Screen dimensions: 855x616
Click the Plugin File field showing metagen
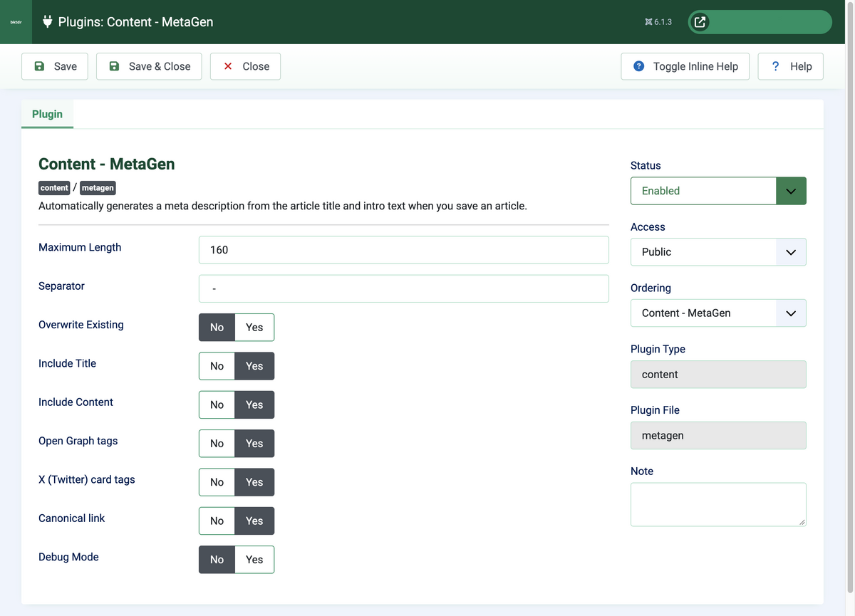click(718, 436)
